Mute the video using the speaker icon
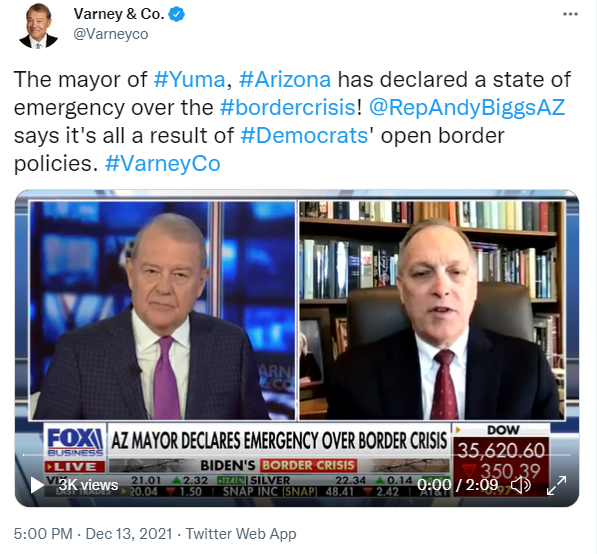 (x=520, y=485)
